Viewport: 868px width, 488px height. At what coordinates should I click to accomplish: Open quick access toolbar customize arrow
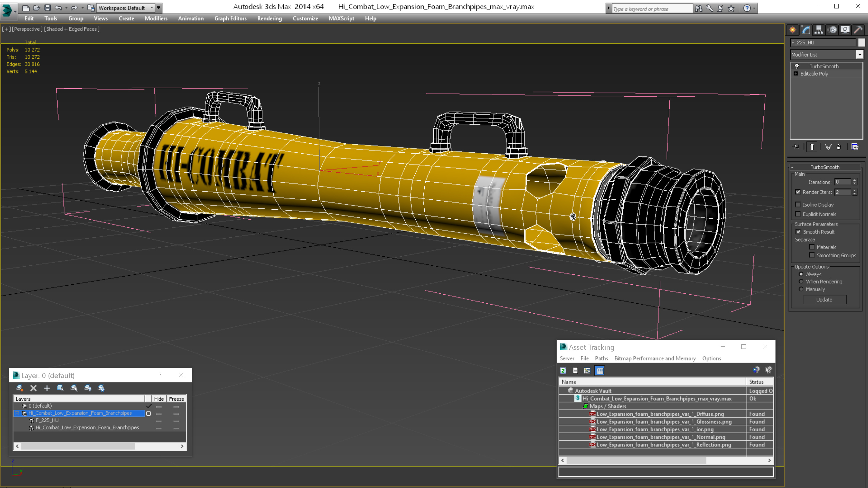pyautogui.click(x=159, y=8)
